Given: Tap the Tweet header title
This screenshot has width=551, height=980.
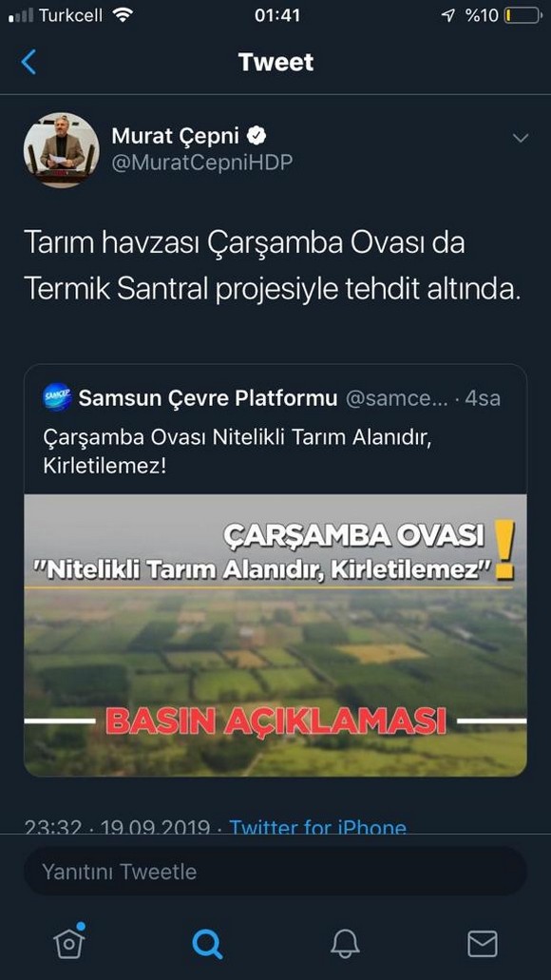Looking at the screenshot, I should pyautogui.click(x=275, y=63).
